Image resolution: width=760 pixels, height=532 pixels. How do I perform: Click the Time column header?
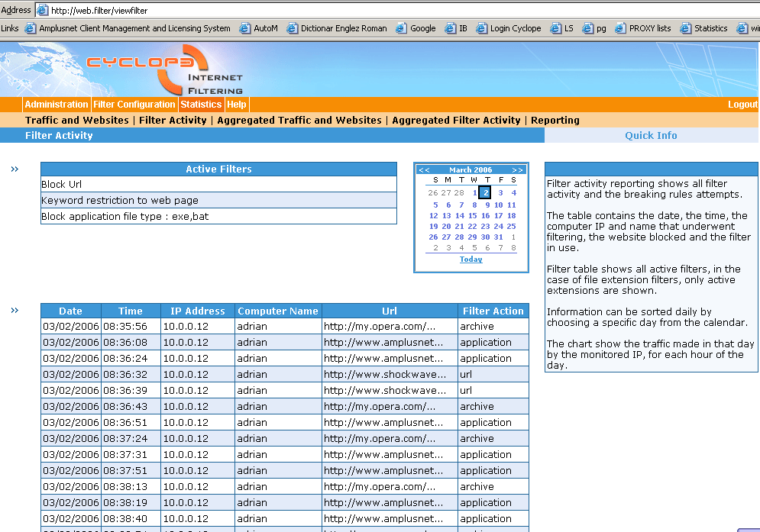pyautogui.click(x=131, y=311)
